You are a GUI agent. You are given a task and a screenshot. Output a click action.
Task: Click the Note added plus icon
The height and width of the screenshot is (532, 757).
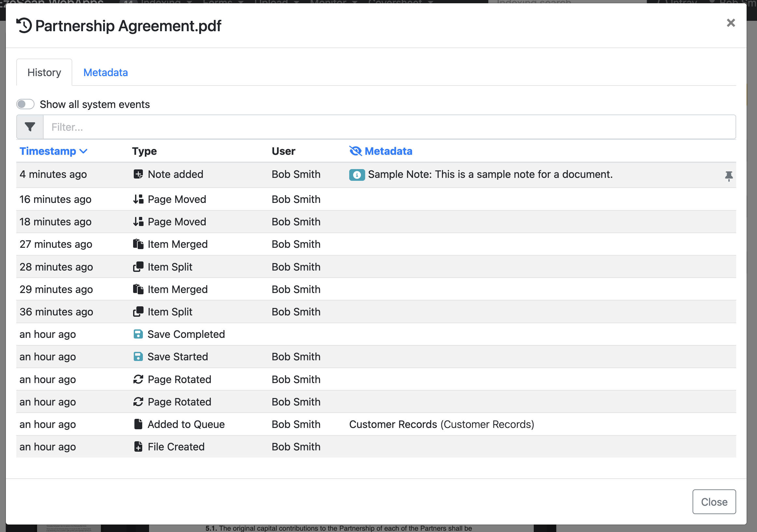[x=138, y=174]
